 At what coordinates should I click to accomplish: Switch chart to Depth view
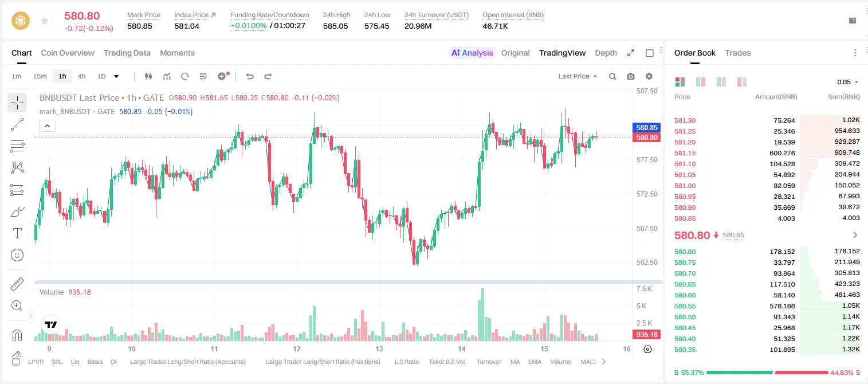tap(606, 53)
